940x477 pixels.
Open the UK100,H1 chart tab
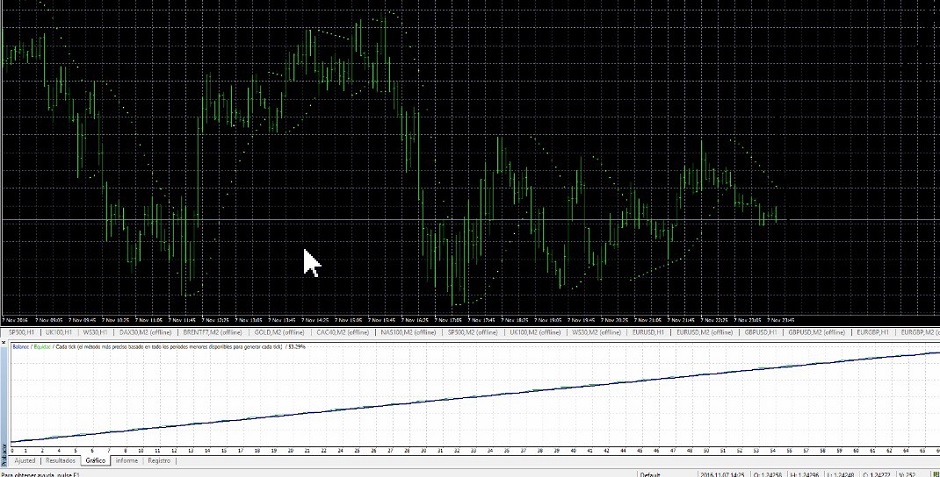[x=59, y=331]
